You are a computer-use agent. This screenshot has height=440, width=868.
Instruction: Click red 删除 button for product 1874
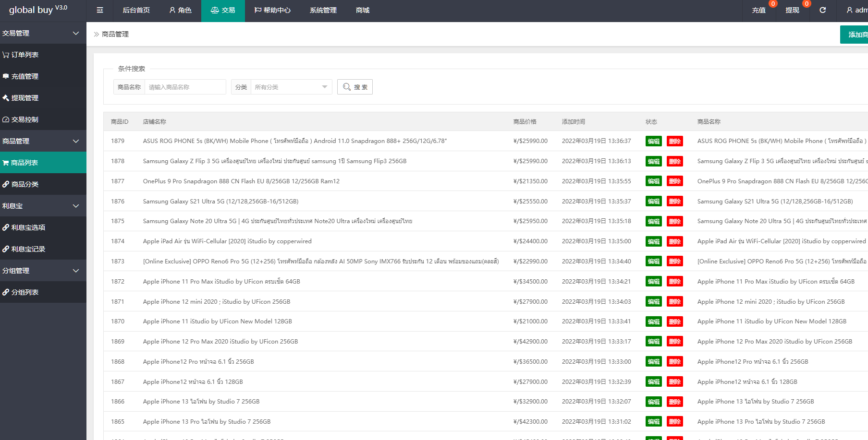[674, 241]
